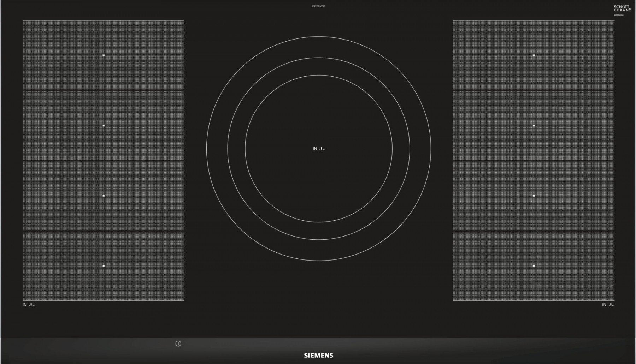This screenshot has width=636, height=364.
Task: Select third-from-top right zone's center dot
Action: [534, 196]
